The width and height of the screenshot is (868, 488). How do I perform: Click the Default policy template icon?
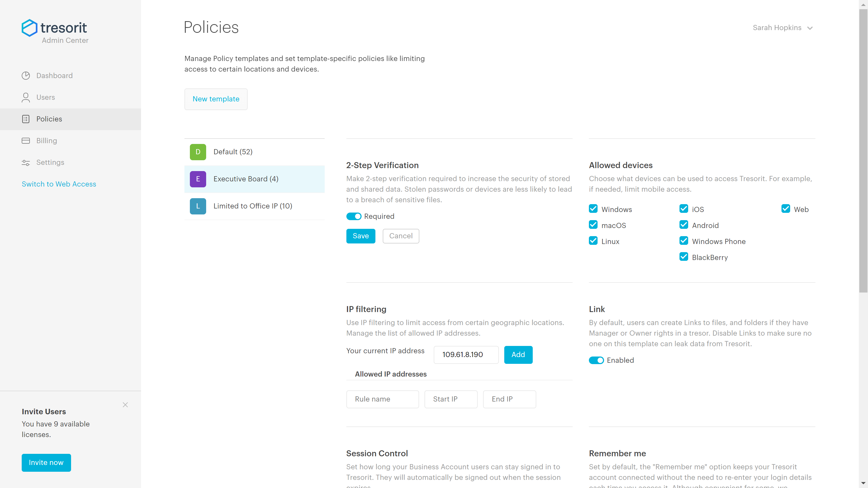[x=198, y=152]
